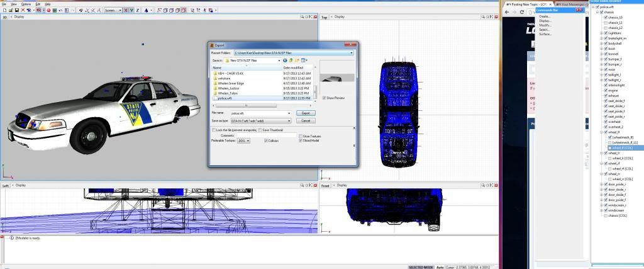Toggle the X axis constraint button
644x269 pixels.
(x=125, y=10)
